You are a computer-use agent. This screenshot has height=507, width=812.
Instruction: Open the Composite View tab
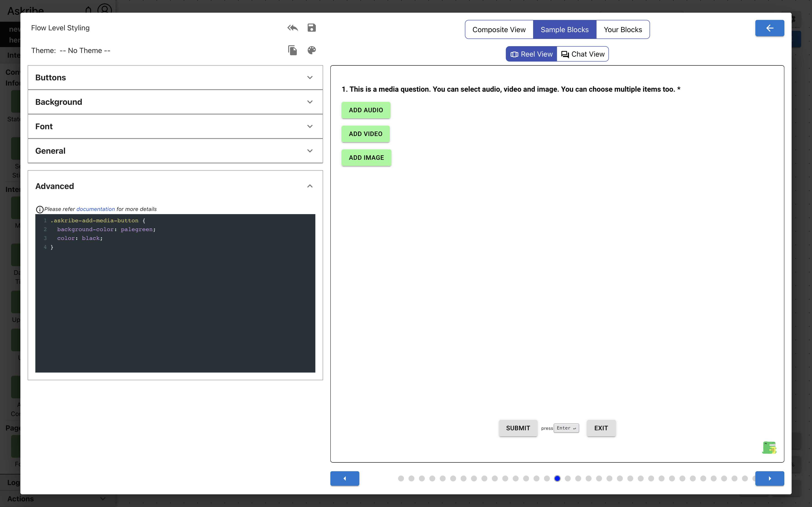499,30
